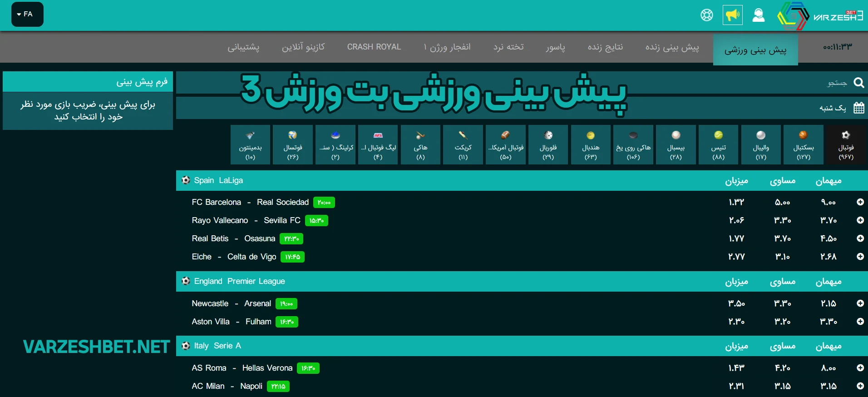Pick away odds ۴.۵۰ for Osasuna

(x=829, y=238)
